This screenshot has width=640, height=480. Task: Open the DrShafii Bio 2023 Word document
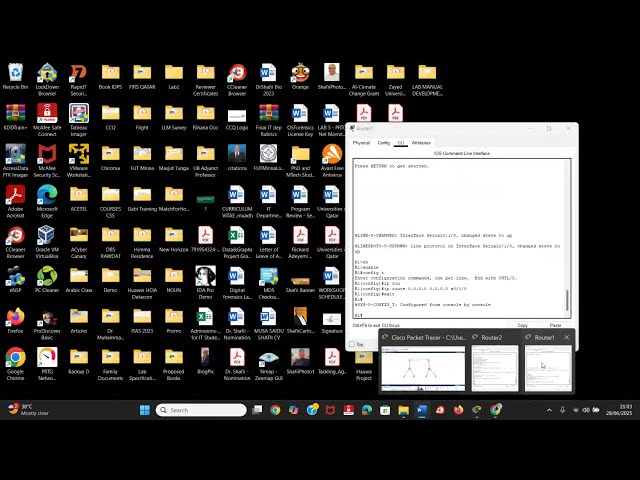[x=269, y=80]
